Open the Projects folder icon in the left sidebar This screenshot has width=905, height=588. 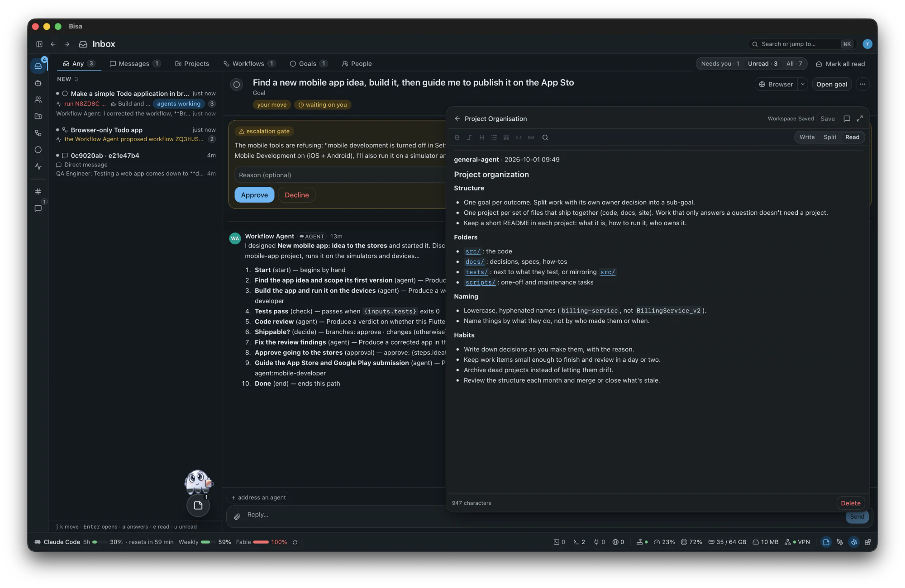38,116
